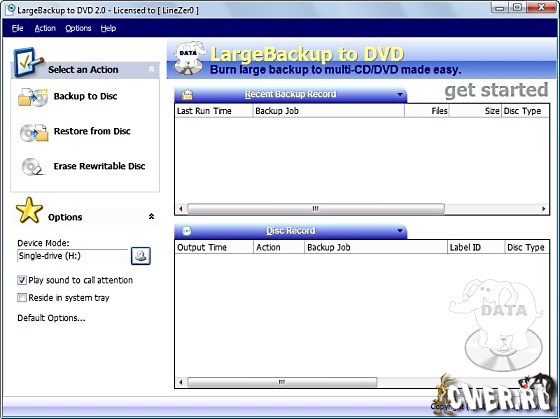Click the 'get started' text
Screen dimensions: 560x419
tap(496, 90)
